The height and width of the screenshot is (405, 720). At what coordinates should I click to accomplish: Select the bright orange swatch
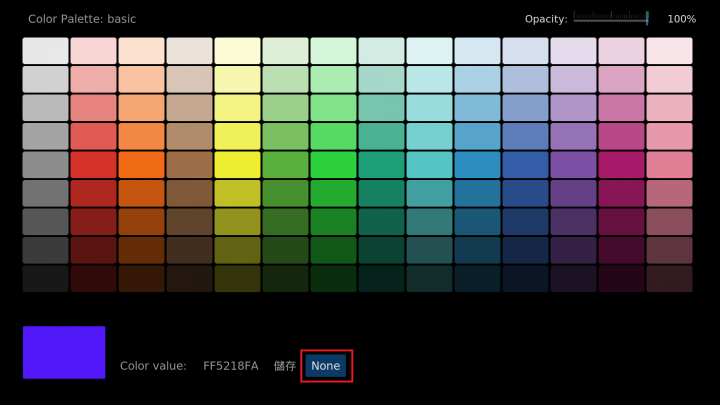(141, 164)
